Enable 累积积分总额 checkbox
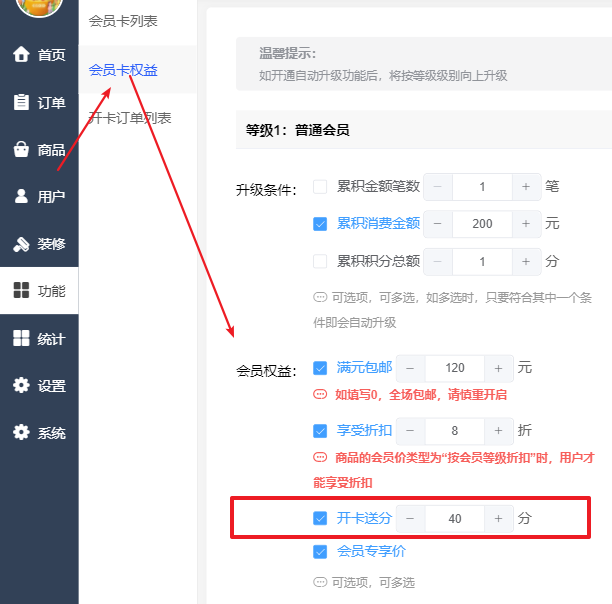 tap(320, 261)
